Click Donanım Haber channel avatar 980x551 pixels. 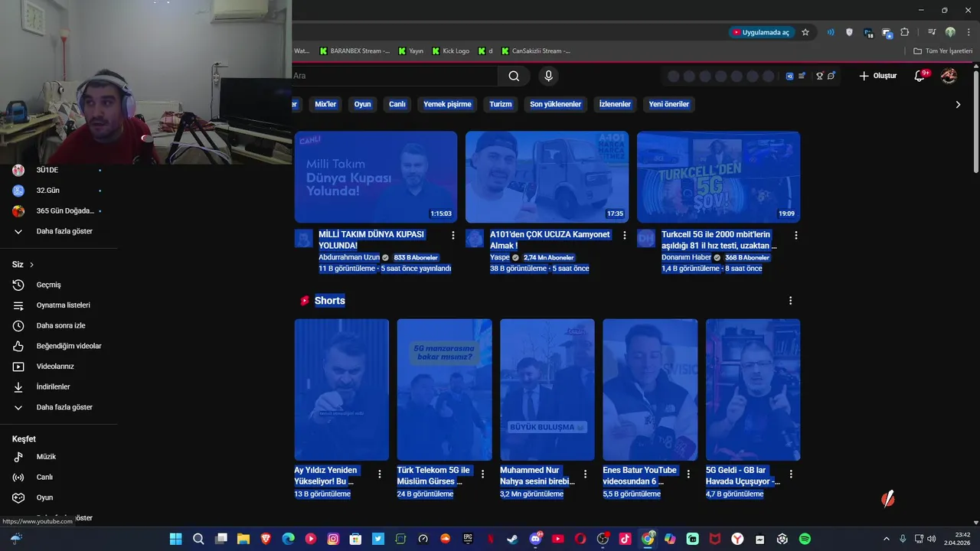[x=646, y=238]
